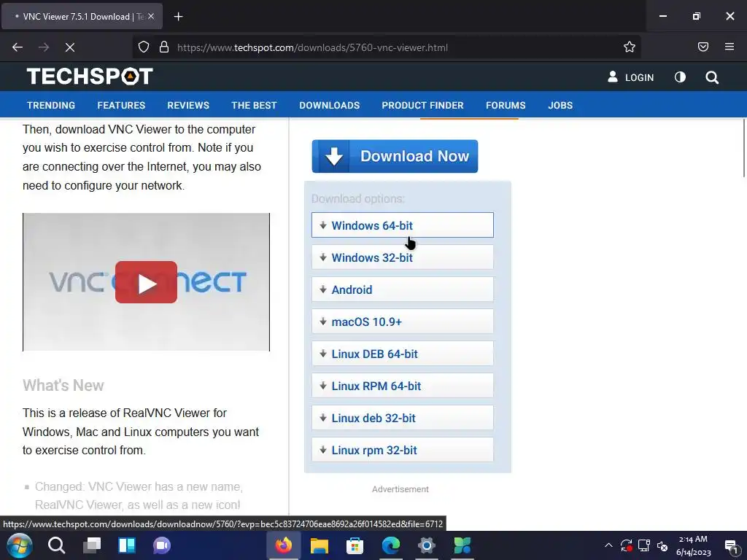Open the muted volume tray icon
Screen dimensions: 747x560
[662, 545]
